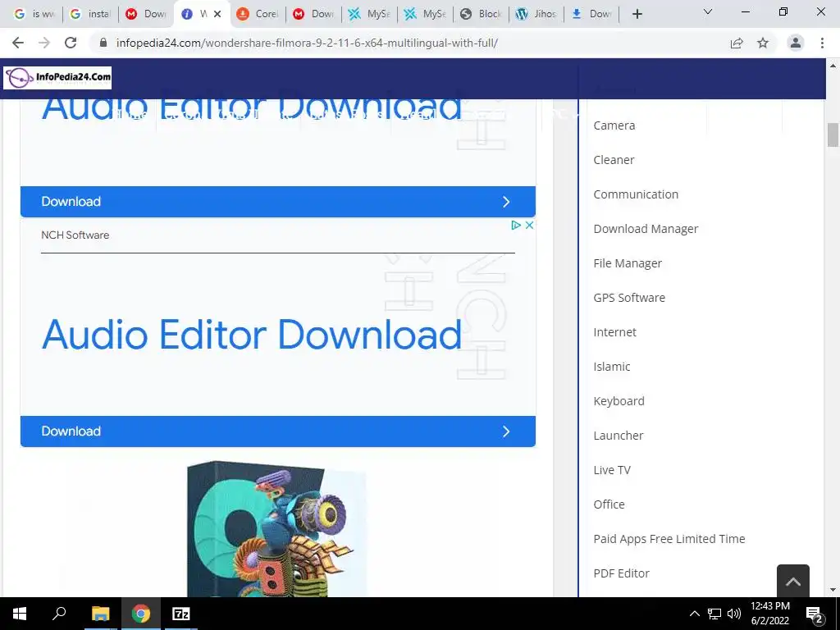Open the Download Manager category

[x=646, y=229]
